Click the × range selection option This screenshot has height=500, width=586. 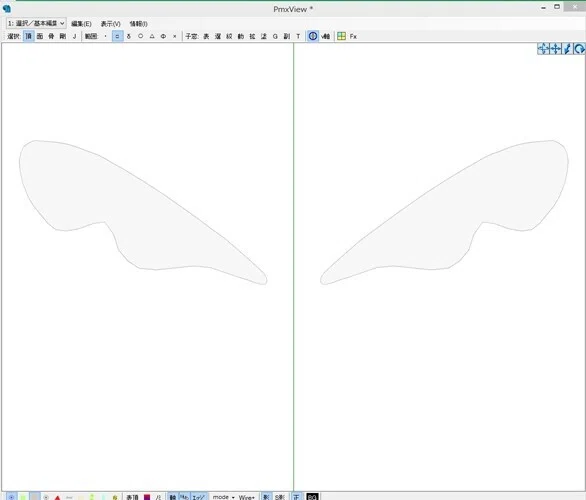click(x=175, y=36)
